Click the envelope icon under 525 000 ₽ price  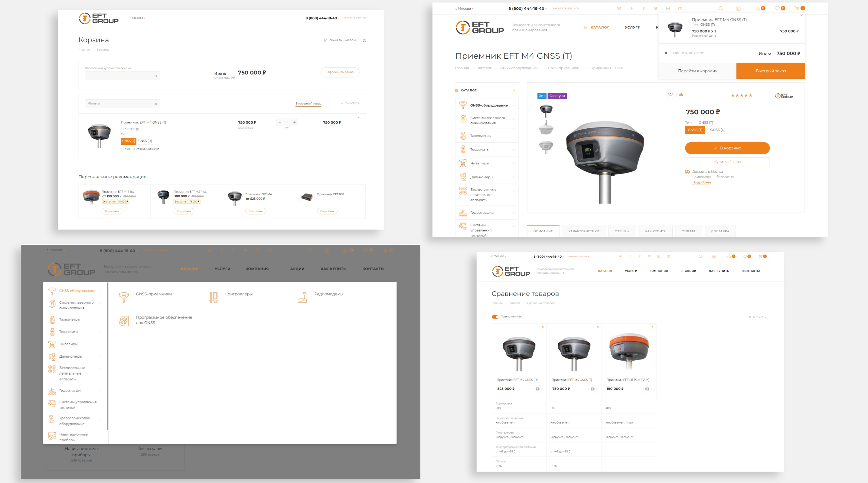click(x=537, y=389)
